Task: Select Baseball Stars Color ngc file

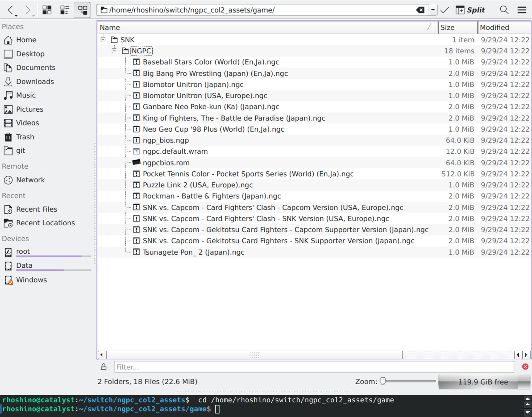Action: point(211,62)
